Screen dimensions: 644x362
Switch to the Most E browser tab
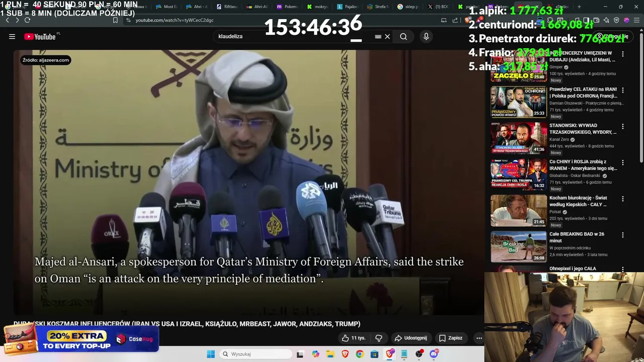click(x=167, y=7)
